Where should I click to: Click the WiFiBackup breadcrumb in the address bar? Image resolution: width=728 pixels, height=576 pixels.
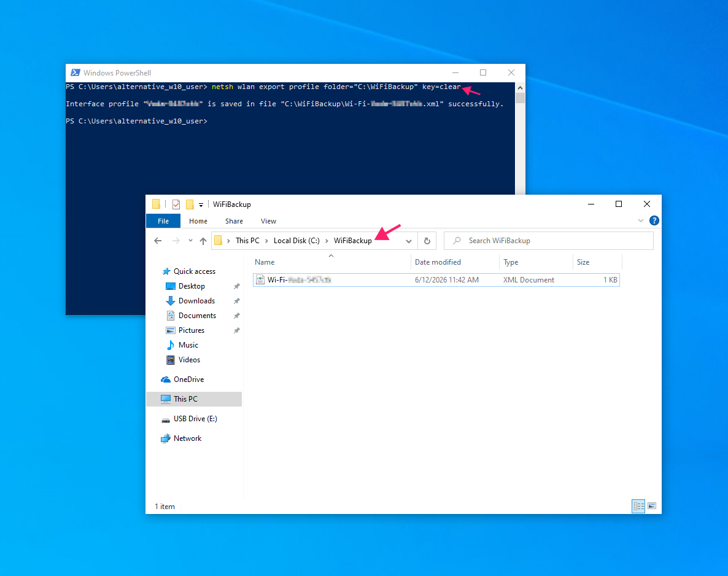(353, 241)
